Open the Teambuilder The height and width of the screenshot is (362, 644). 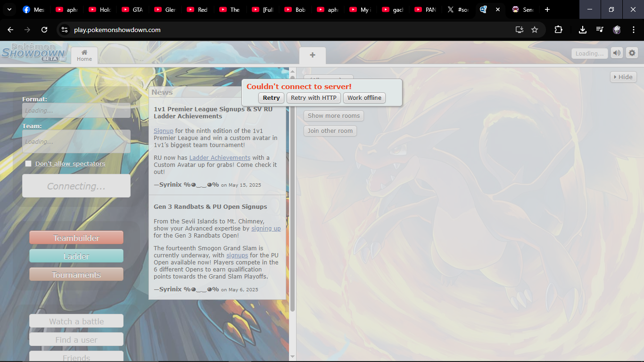[x=76, y=238]
